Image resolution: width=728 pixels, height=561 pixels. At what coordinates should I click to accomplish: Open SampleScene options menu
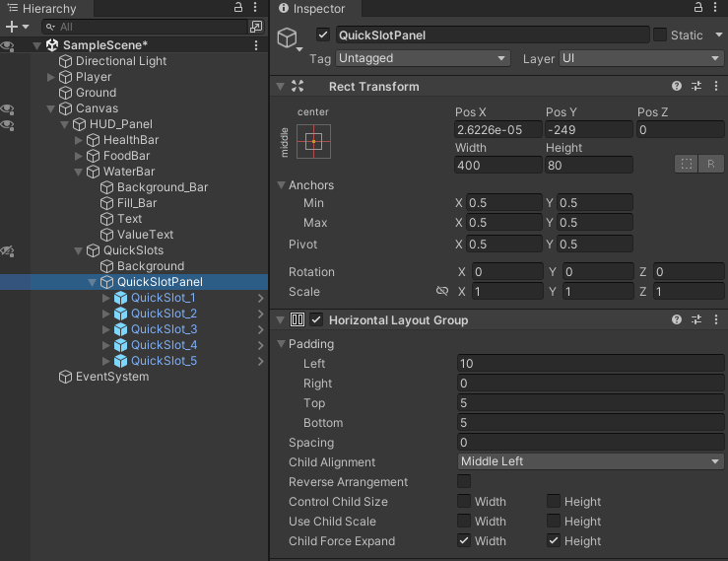click(x=256, y=45)
